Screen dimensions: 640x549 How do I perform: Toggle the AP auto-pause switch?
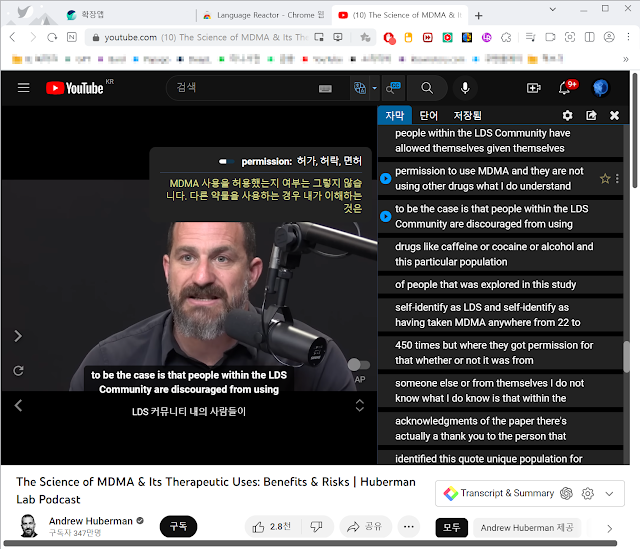click(359, 365)
